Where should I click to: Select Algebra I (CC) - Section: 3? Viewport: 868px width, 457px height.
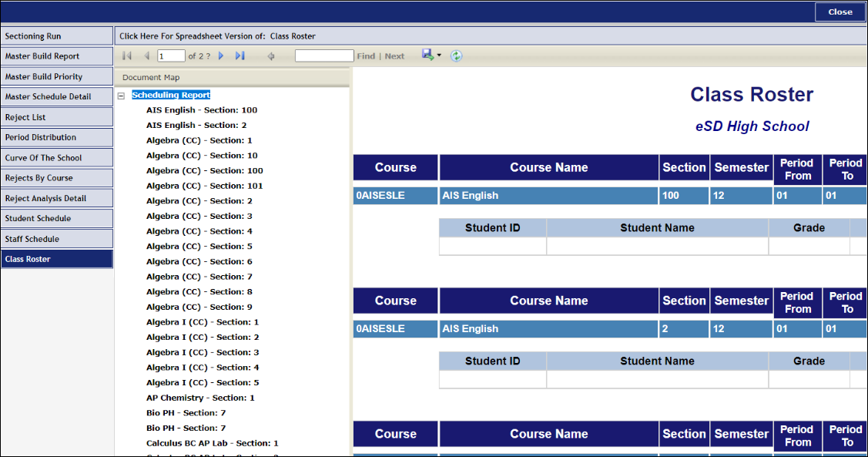(x=203, y=352)
